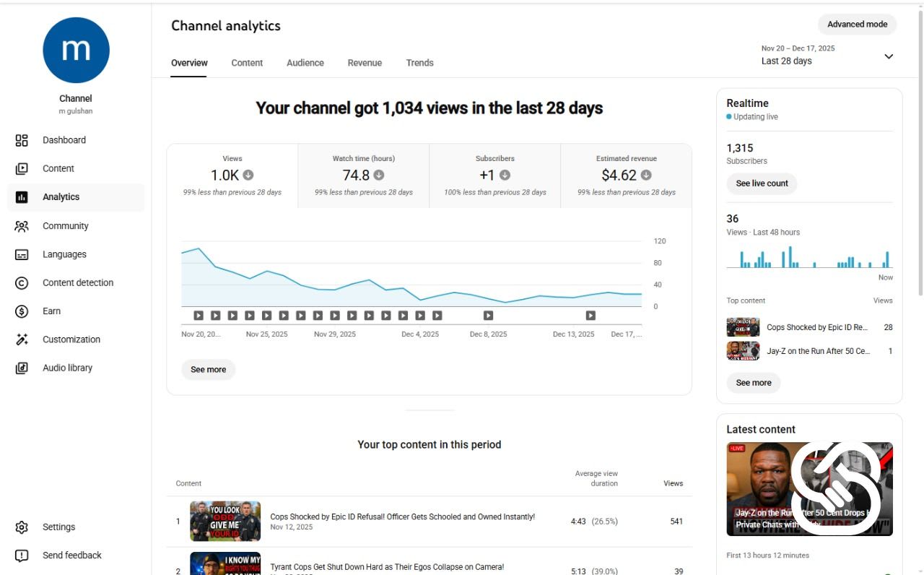Open the Audience tab
The image size is (924, 575).
[x=305, y=63]
